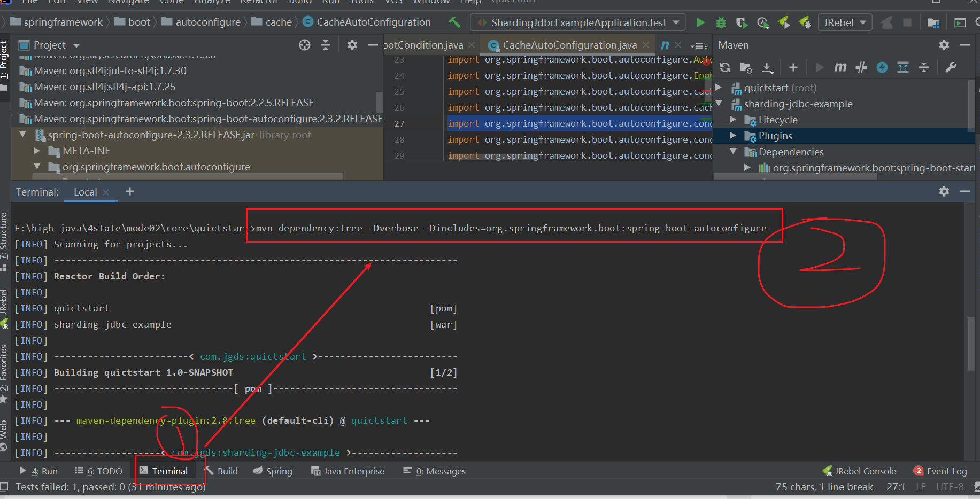Close the CacheAutoConfiguration.java tab
The width and height of the screenshot is (980, 499).
click(x=646, y=45)
